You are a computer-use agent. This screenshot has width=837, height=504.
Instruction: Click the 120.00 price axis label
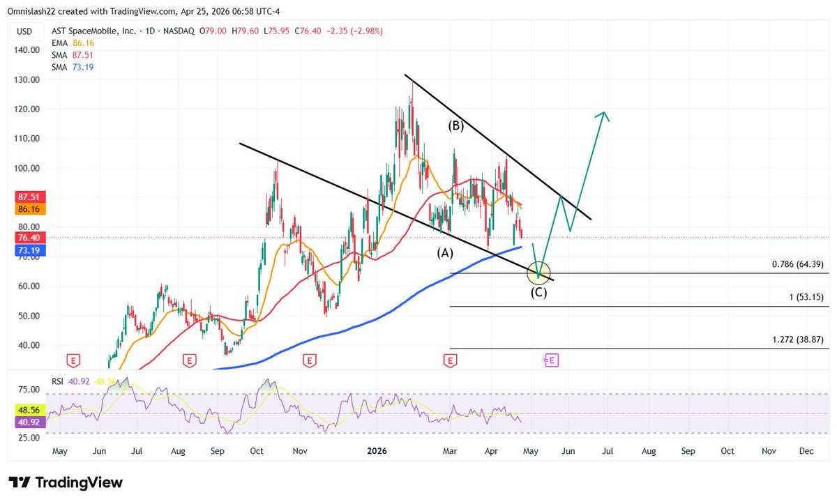coord(26,109)
